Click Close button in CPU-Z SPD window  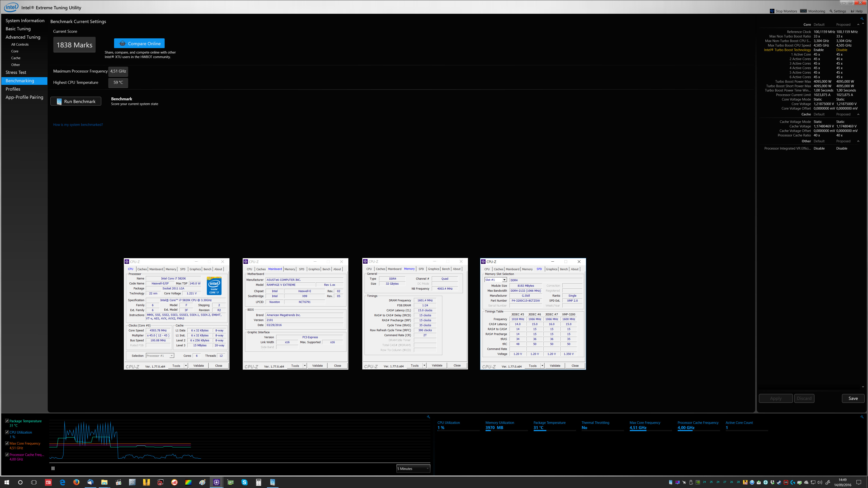click(x=575, y=366)
